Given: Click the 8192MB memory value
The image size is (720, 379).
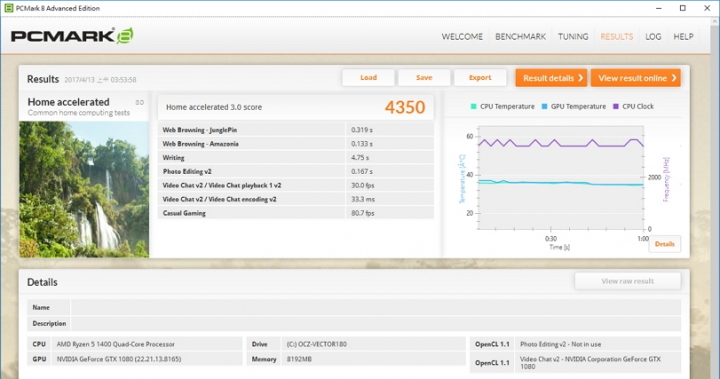Looking at the screenshot, I should 299,359.
